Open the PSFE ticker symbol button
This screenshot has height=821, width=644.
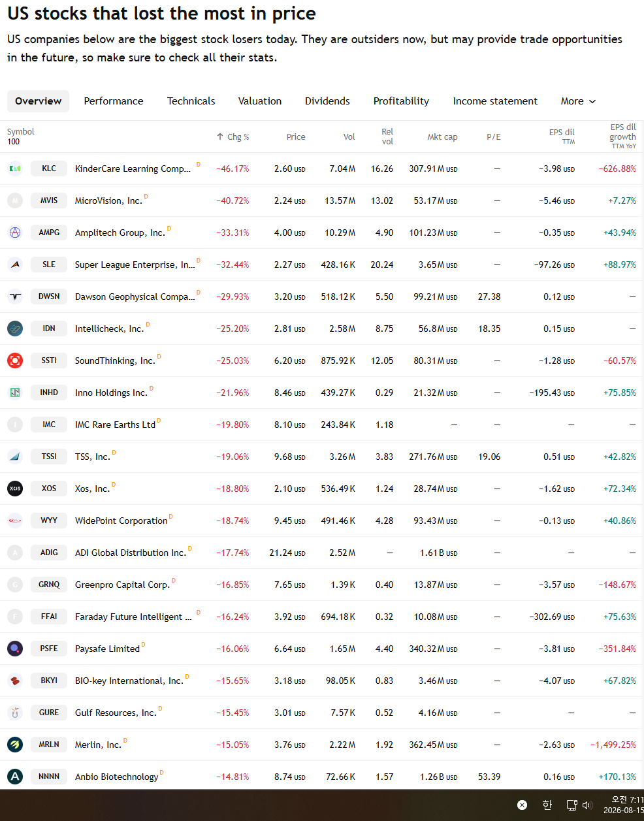pos(49,649)
